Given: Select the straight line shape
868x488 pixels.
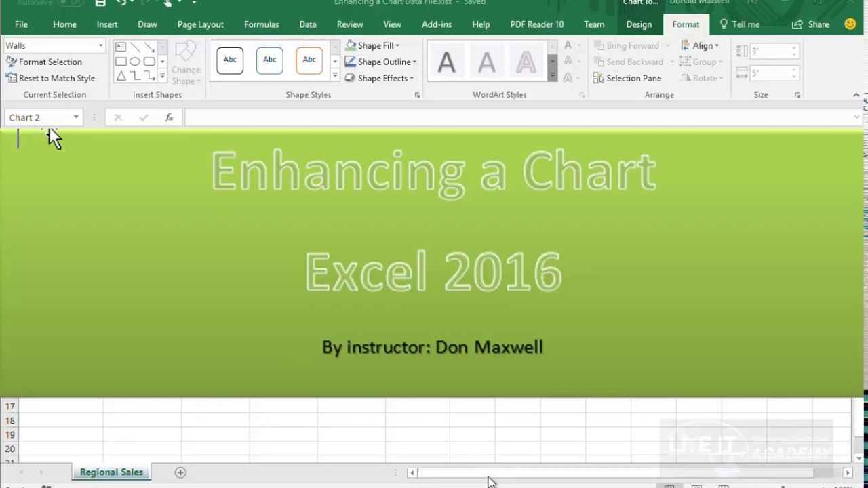Looking at the screenshot, I should pyautogui.click(x=135, y=47).
